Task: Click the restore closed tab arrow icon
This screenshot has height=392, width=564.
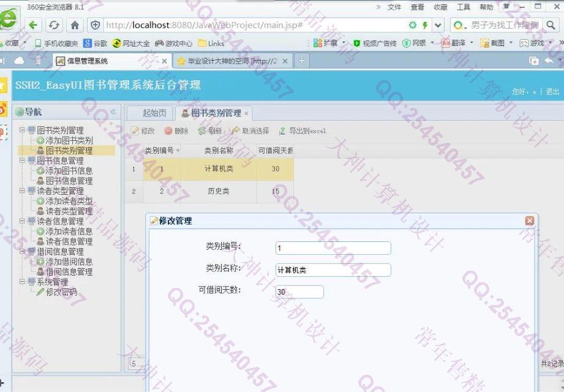Action: click(549, 61)
